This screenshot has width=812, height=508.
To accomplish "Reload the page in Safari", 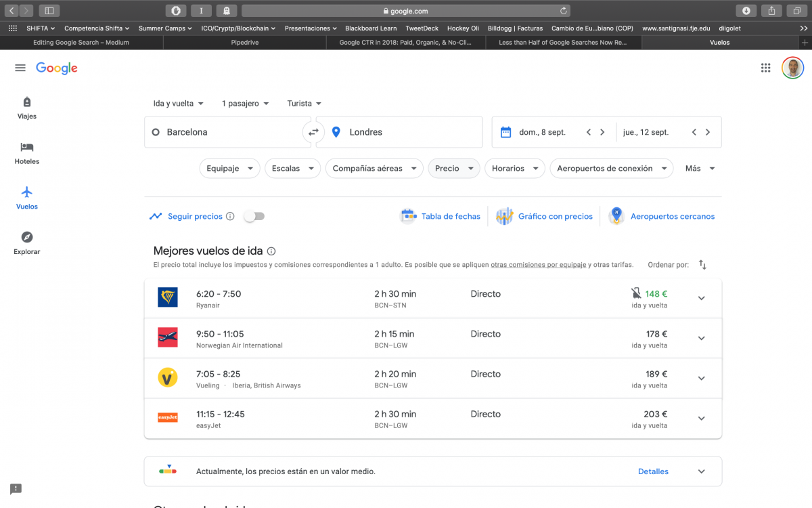I will coord(563,11).
